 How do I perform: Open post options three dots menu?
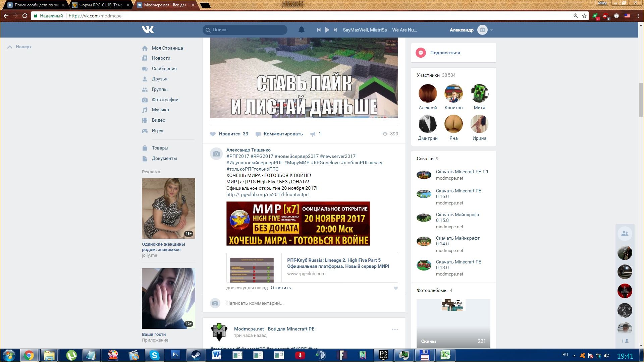tap(395, 329)
